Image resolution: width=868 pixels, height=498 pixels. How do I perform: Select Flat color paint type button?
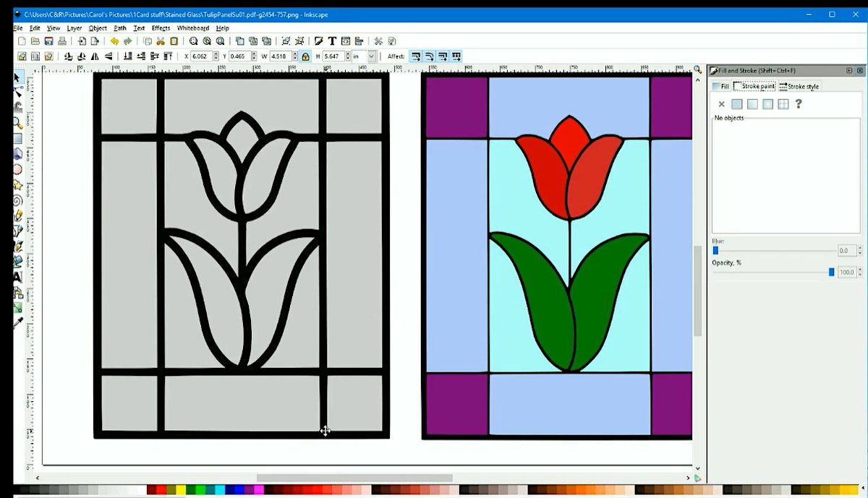click(736, 104)
